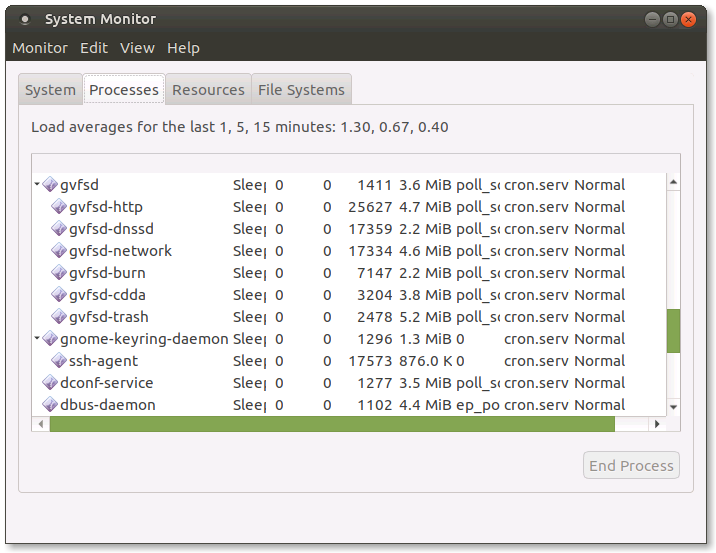The height and width of the screenshot is (553, 716).
Task: Click the gvfsd-http process icon
Action: pyautogui.click(x=59, y=207)
